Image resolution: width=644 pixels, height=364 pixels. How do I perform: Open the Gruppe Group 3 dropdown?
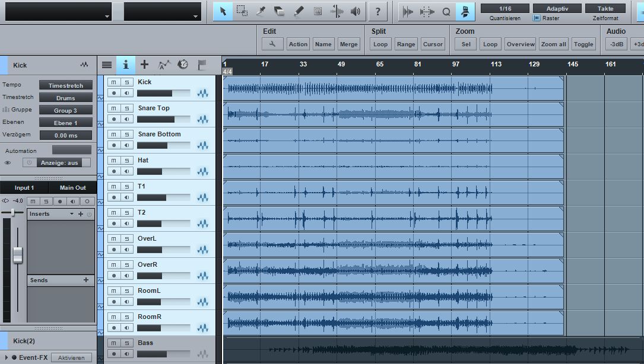(x=66, y=110)
